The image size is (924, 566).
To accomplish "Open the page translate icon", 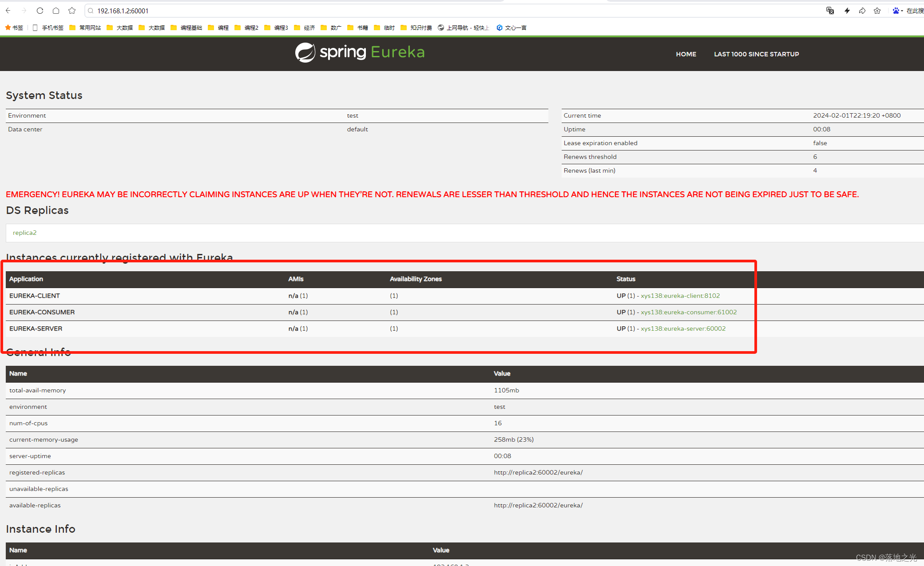I will (830, 11).
